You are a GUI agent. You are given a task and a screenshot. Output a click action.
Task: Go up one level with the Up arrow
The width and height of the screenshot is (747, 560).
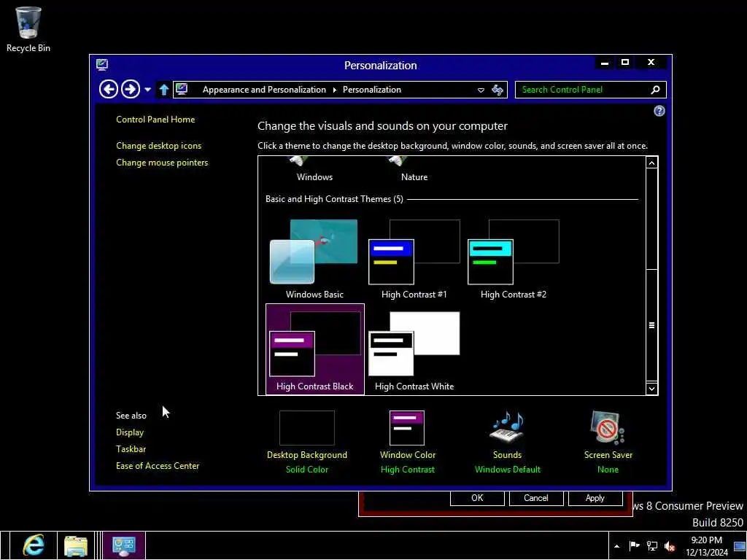[x=164, y=90]
